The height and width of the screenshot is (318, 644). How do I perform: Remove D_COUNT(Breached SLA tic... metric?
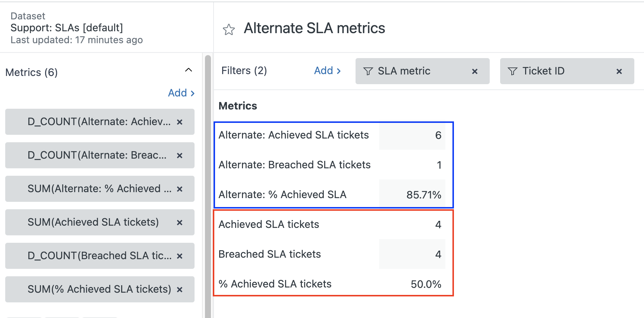click(x=180, y=256)
